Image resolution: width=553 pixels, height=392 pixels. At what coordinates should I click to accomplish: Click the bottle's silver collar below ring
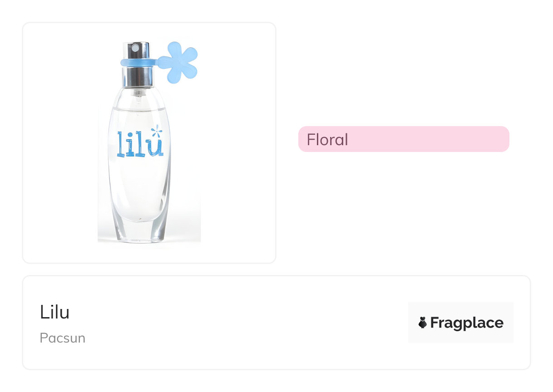135,76
